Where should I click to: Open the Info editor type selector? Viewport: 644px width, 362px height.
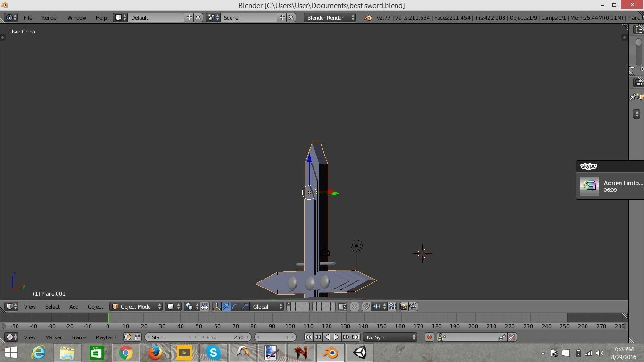point(11,17)
